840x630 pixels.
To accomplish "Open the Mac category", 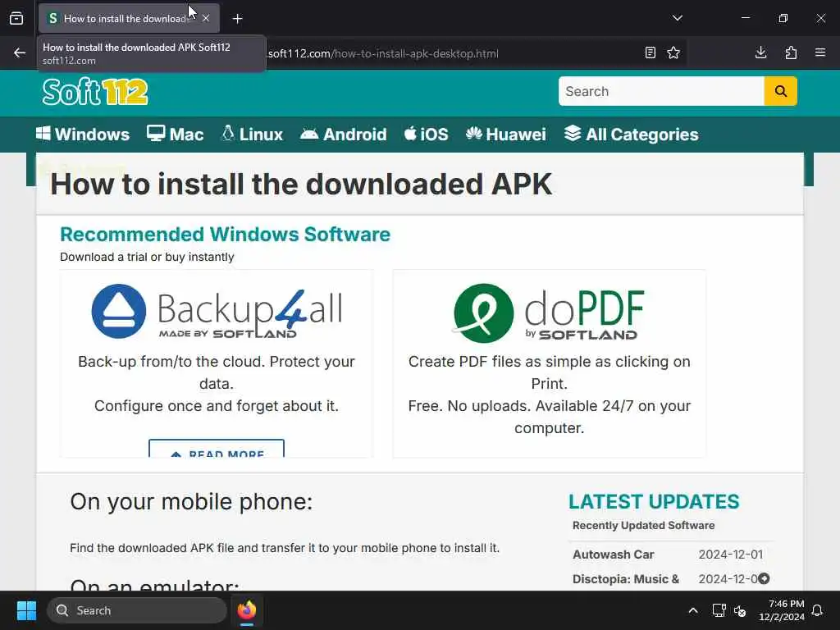I will 176,134.
